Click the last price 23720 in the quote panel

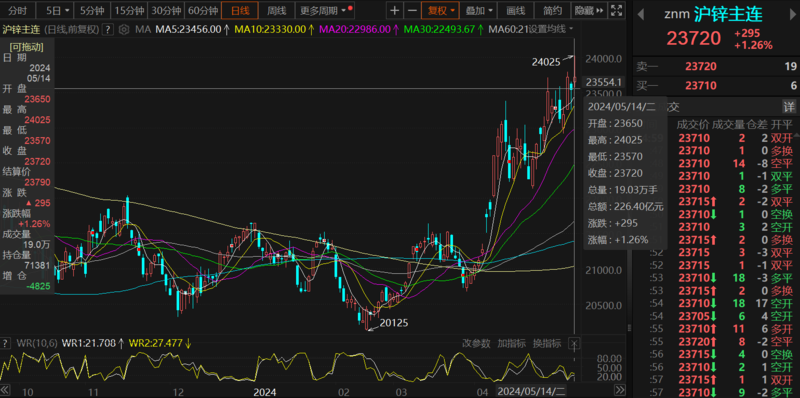tap(694, 38)
